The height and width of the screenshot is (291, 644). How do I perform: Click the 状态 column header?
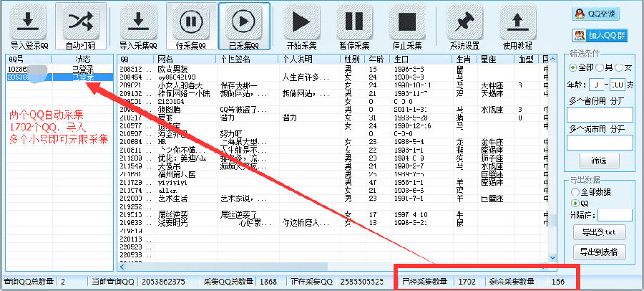pyautogui.click(x=82, y=59)
